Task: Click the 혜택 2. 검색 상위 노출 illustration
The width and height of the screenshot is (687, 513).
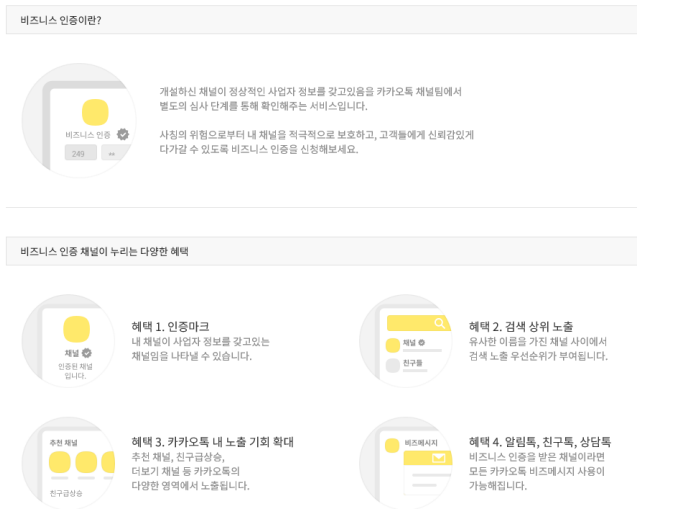Action: [x=406, y=341]
